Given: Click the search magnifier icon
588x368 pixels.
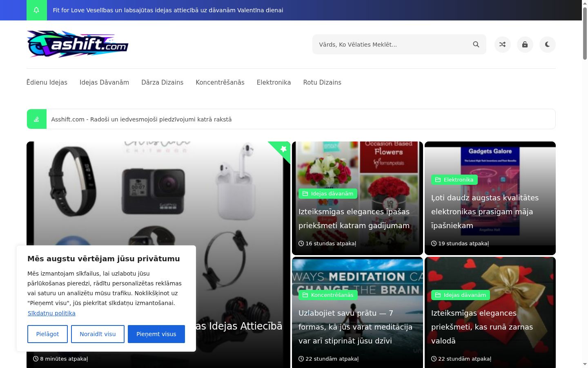Looking at the screenshot, I should coord(476,45).
